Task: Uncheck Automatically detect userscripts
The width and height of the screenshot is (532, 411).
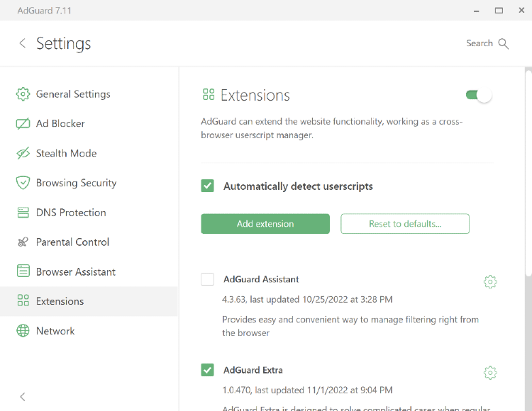Action: [207, 186]
